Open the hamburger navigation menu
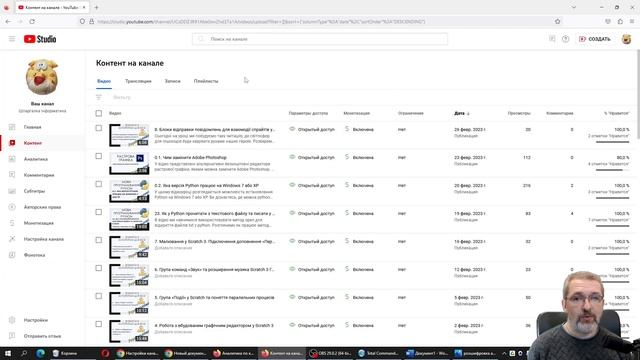Viewport: 640px width, 360px height. [x=12, y=39]
